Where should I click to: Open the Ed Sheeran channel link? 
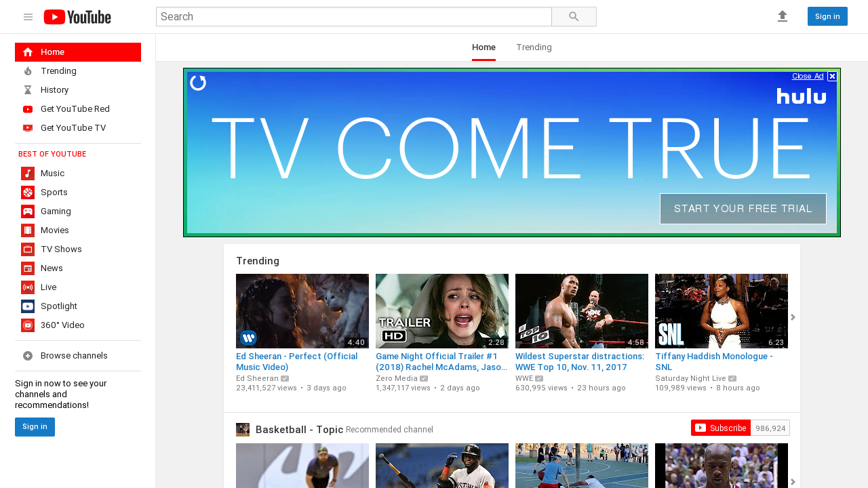point(257,378)
